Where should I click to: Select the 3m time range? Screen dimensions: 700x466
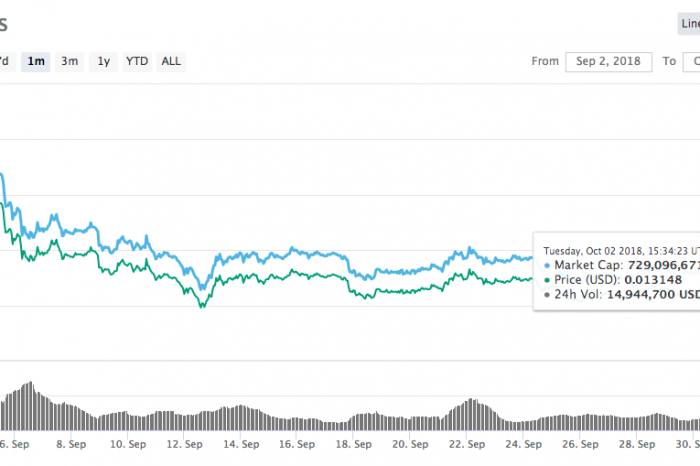click(x=70, y=62)
